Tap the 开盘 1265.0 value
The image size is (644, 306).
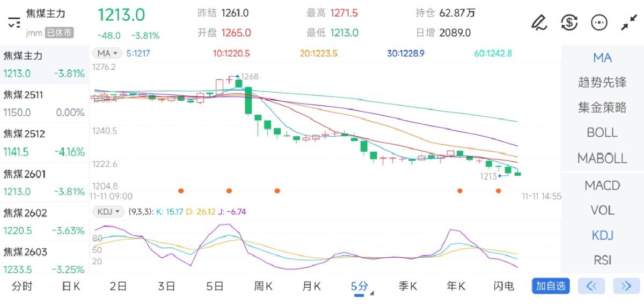(x=236, y=33)
